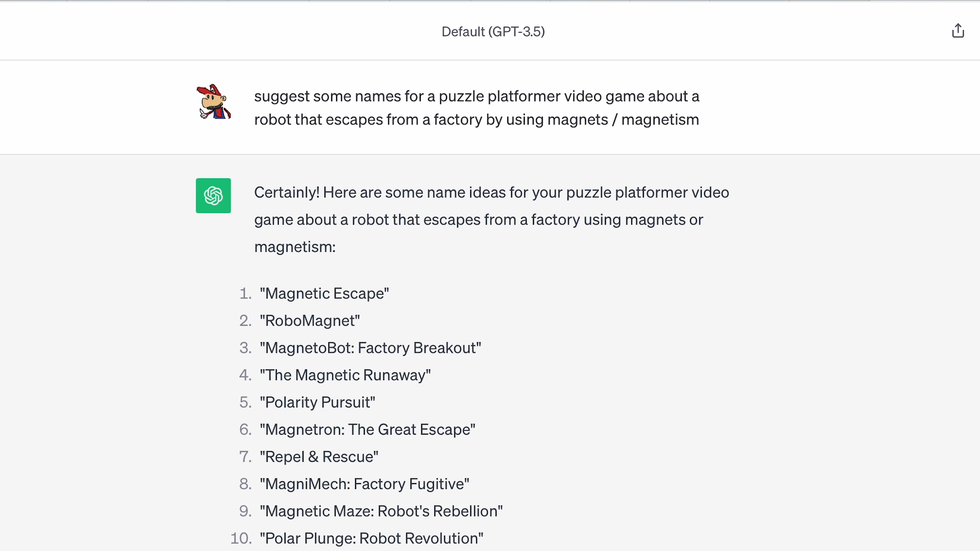Click the green ChatGPT logo avatar

click(213, 196)
